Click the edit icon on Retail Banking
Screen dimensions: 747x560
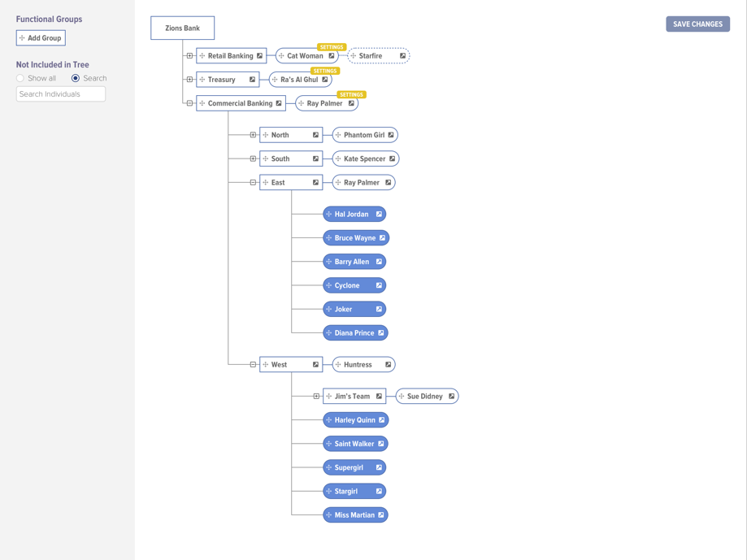259,55
